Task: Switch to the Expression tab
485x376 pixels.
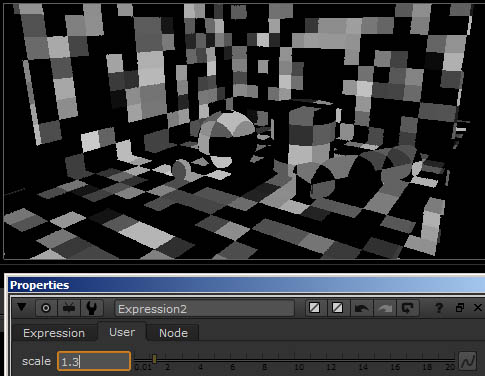Action: (54, 333)
